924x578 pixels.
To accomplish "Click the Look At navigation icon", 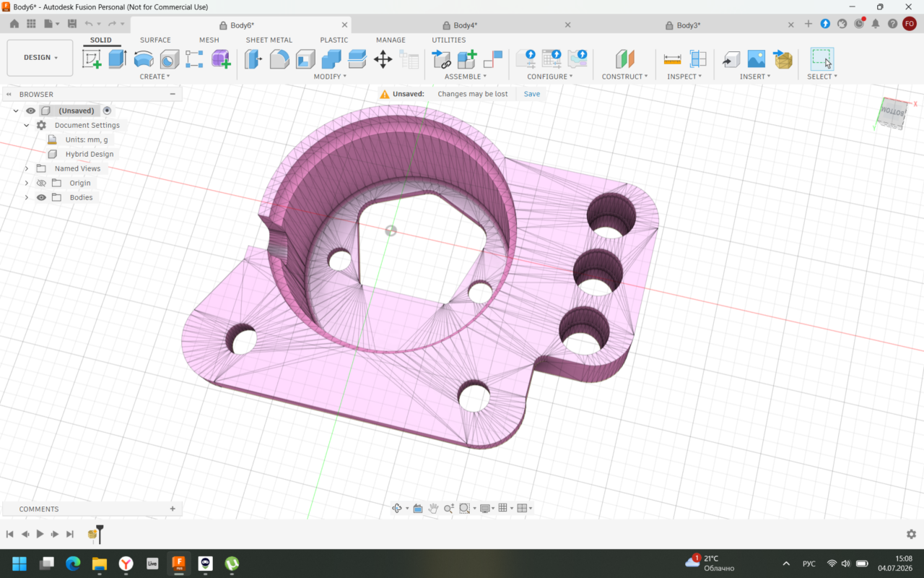I will click(x=418, y=509).
